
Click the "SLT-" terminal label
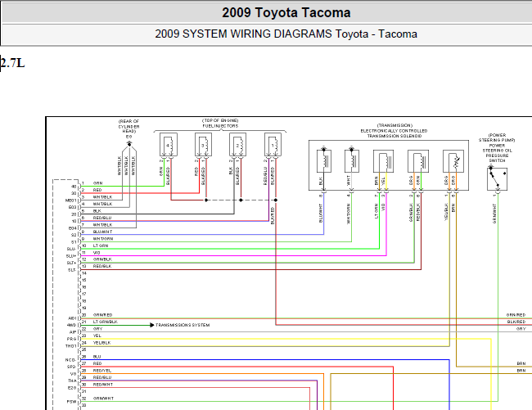[72, 270]
